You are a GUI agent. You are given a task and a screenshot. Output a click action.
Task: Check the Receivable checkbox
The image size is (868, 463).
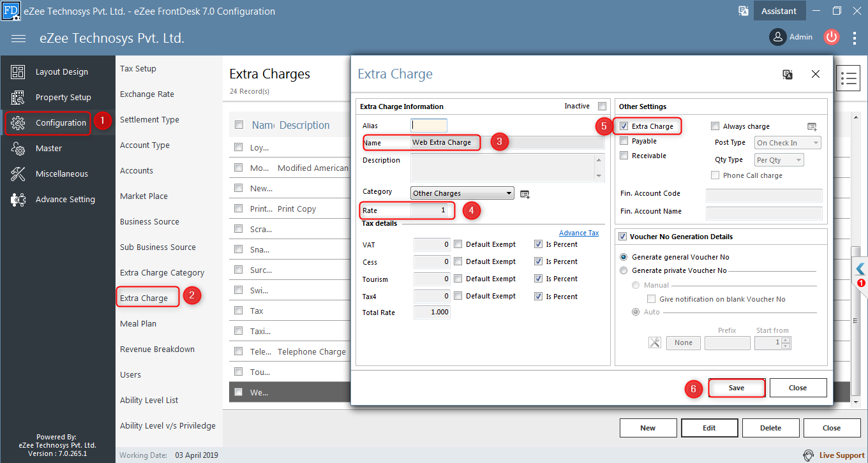(624, 156)
